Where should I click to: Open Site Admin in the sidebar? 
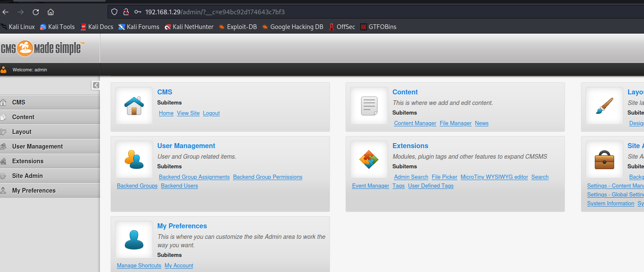click(x=50, y=176)
